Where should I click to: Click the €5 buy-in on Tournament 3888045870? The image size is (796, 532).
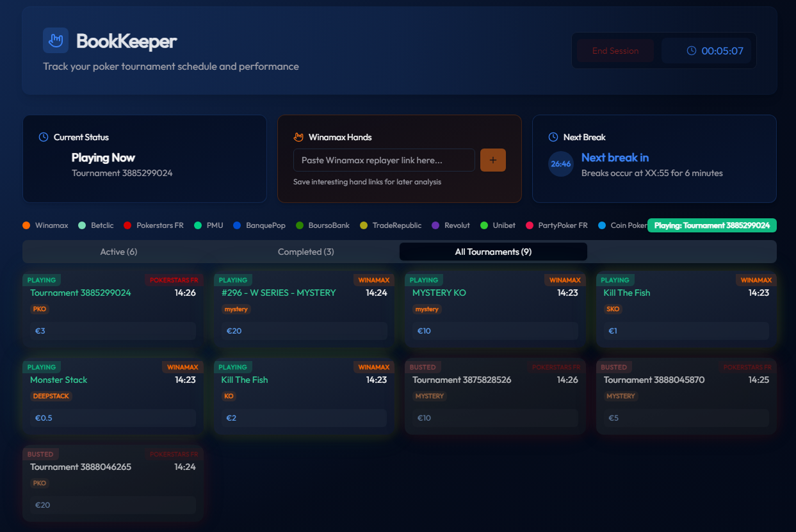pos(686,418)
